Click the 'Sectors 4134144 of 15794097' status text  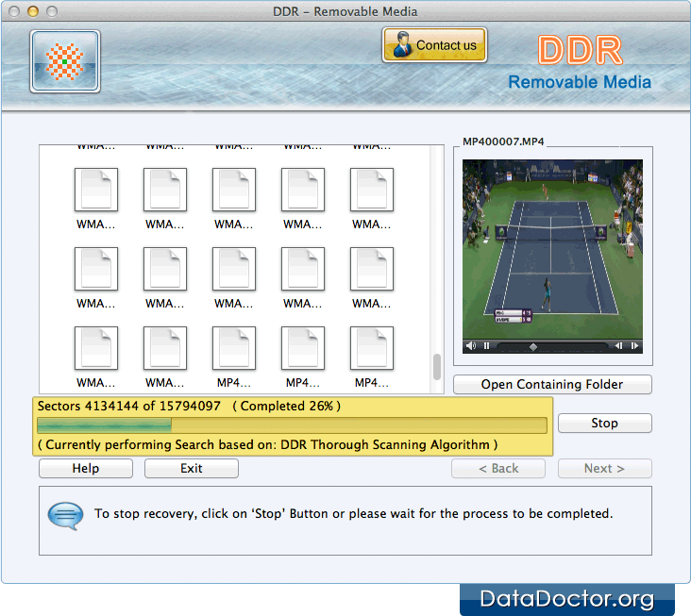[129, 406]
